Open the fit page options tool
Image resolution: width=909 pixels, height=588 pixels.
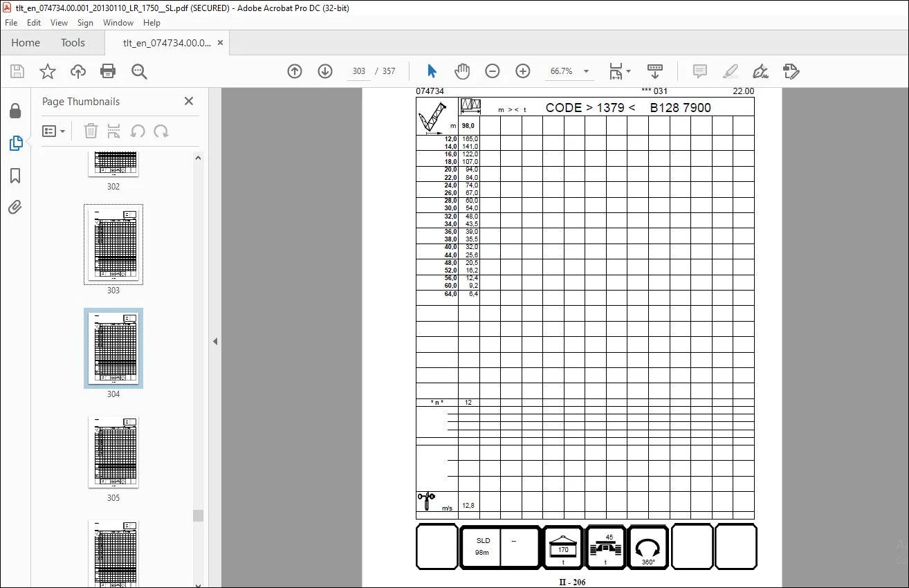[x=619, y=71]
